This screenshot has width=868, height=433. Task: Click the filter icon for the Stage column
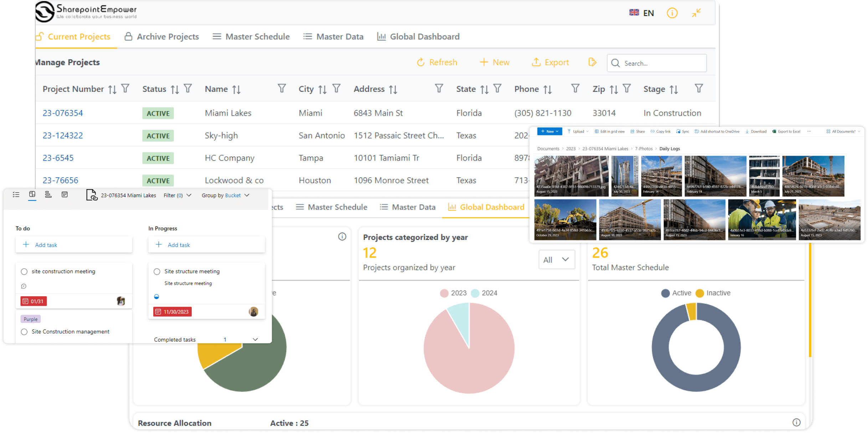coord(699,88)
